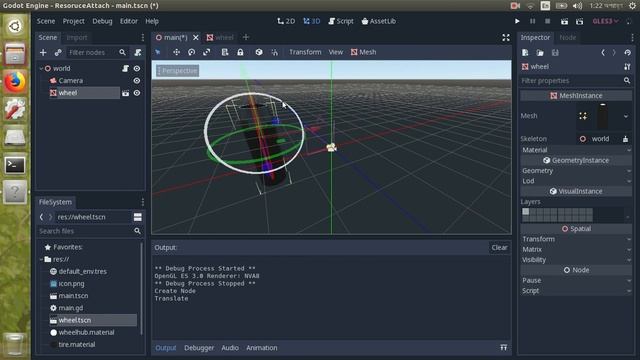Play a custom scene icon
This screenshot has height=360, width=640.
580,21
